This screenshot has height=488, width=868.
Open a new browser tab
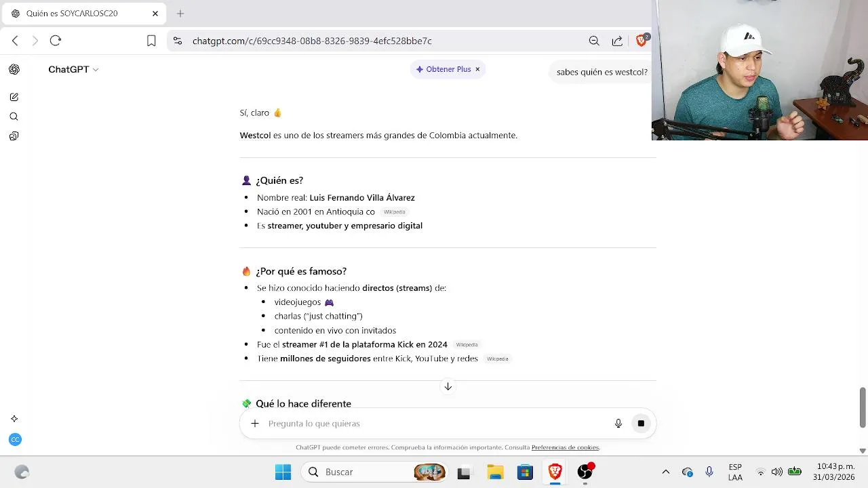coord(180,14)
